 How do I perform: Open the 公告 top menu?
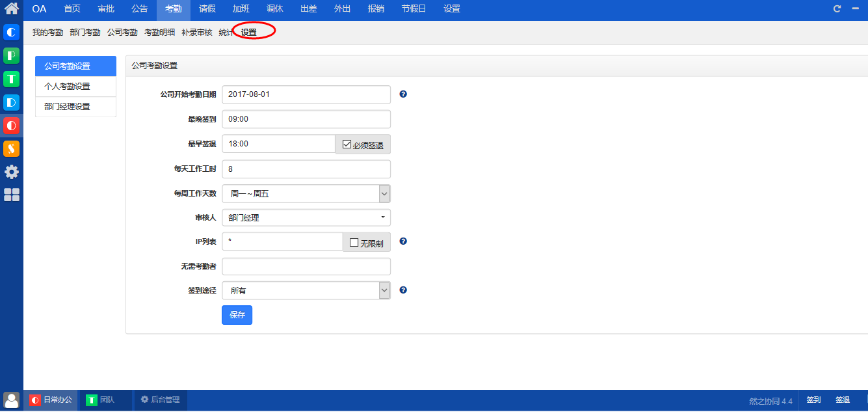pos(140,9)
